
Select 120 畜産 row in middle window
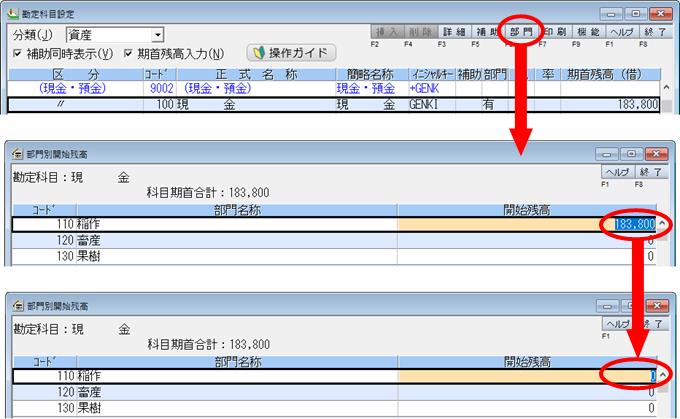(x=334, y=240)
